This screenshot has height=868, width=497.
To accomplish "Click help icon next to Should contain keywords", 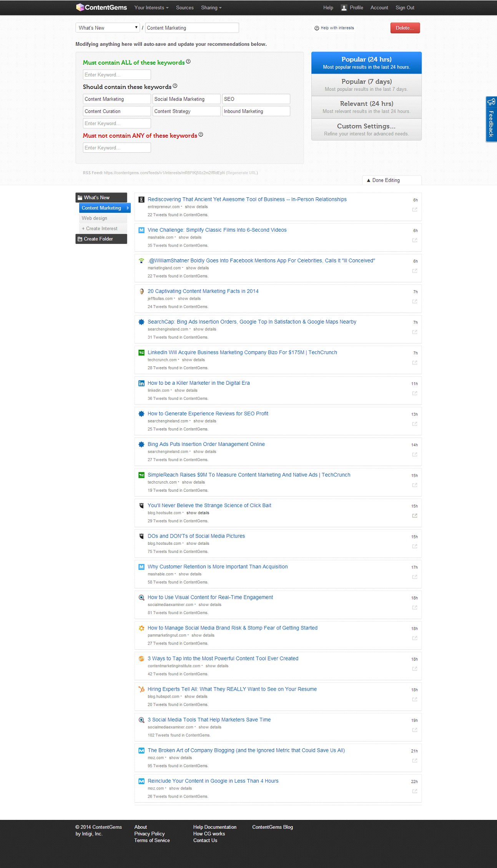I will (x=175, y=86).
